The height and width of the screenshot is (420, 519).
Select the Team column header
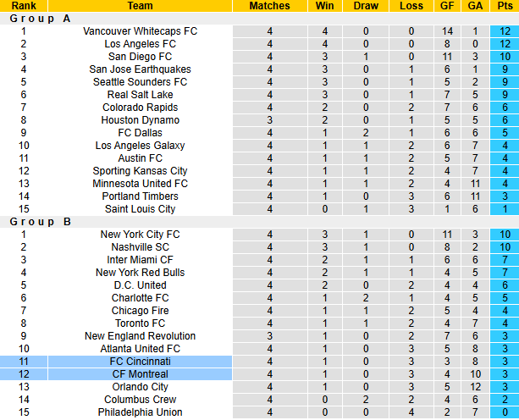140,6
